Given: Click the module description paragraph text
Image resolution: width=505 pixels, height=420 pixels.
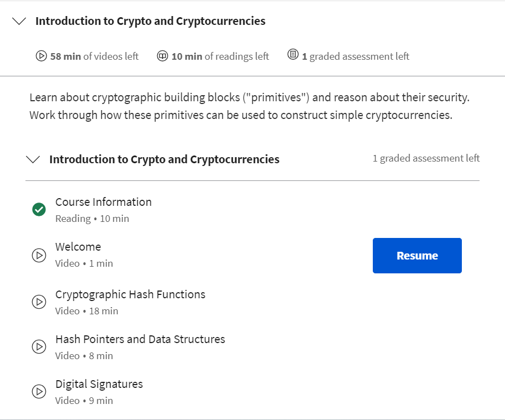Looking at the screenshot, I should (x=249, y=107).
